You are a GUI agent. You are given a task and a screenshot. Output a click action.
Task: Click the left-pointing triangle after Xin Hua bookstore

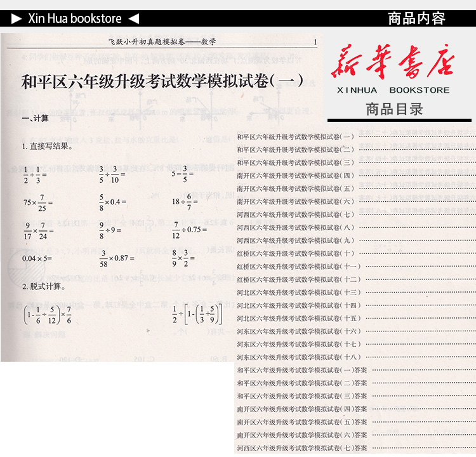pos(134,19)
